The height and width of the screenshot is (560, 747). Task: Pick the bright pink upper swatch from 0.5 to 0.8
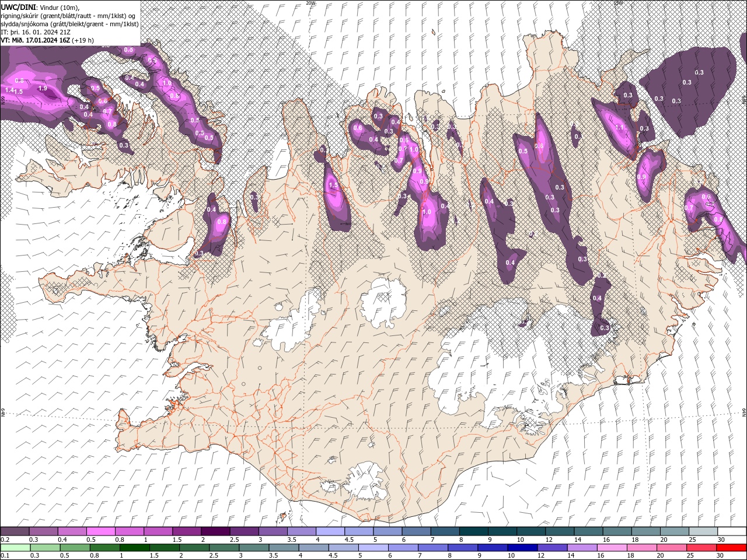[100, 531]
